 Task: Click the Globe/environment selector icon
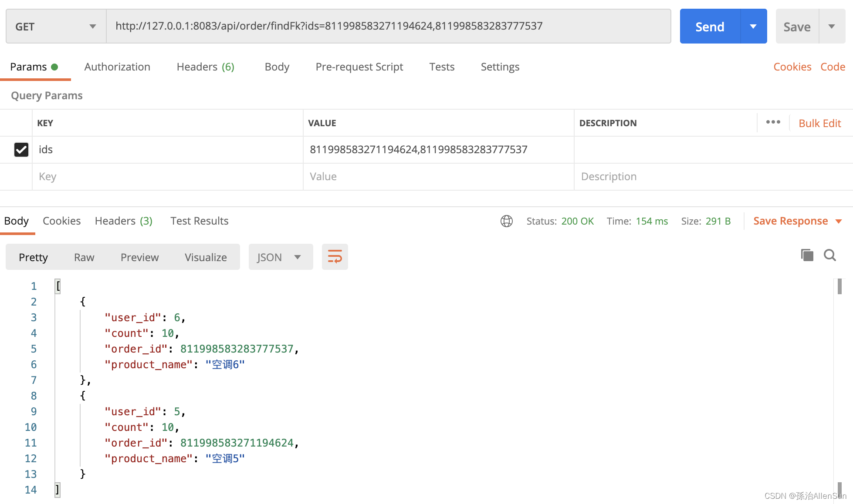coord(506,221)
